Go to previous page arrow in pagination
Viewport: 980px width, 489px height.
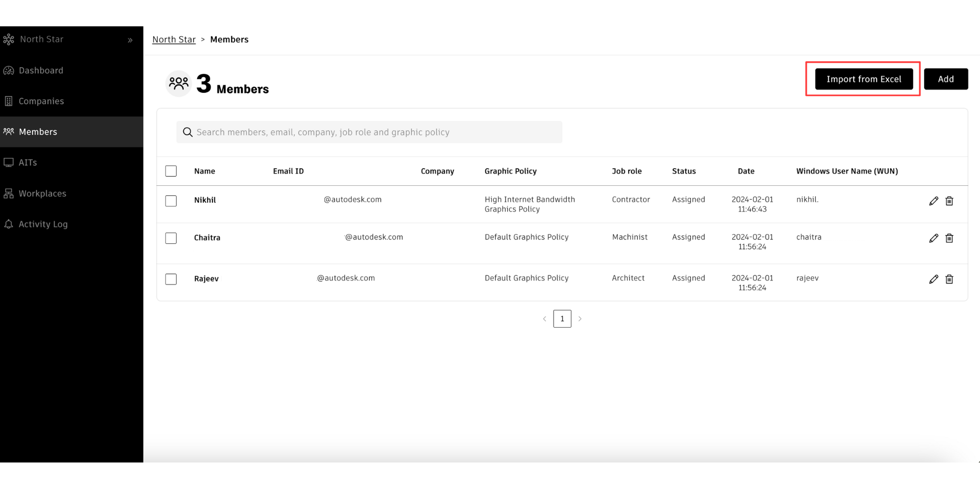click(x=545, y=319)
